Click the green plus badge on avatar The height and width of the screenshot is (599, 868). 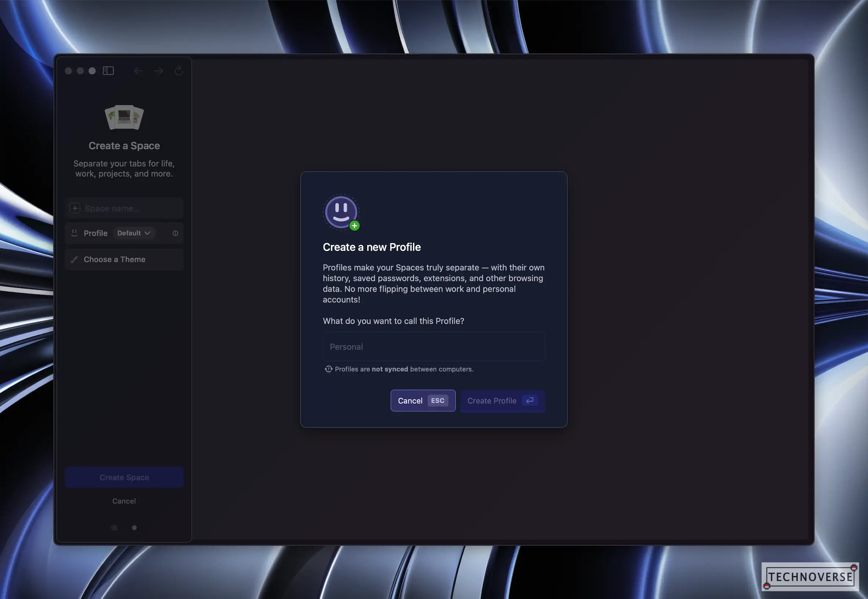click(355, 226)
